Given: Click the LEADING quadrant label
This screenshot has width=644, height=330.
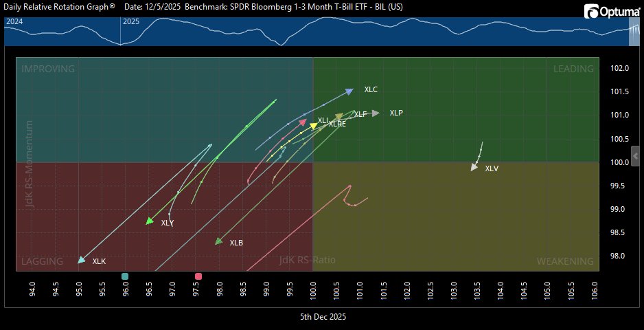Looking at the screenshot, I should pyautogui.click(x=573, y=69).
